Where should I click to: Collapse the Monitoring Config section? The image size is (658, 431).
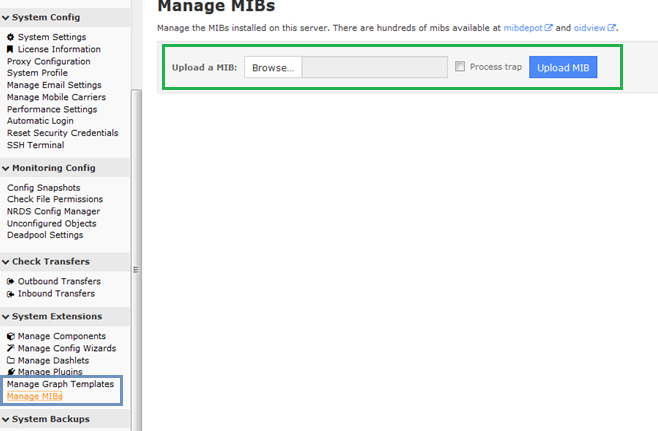[x=5, y=168]
